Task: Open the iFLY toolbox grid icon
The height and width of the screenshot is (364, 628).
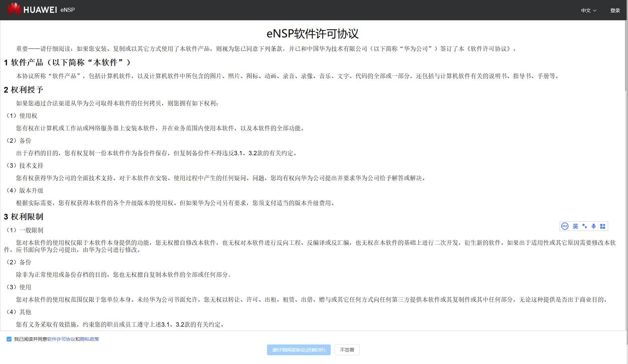Action: (x=603, y=226)
